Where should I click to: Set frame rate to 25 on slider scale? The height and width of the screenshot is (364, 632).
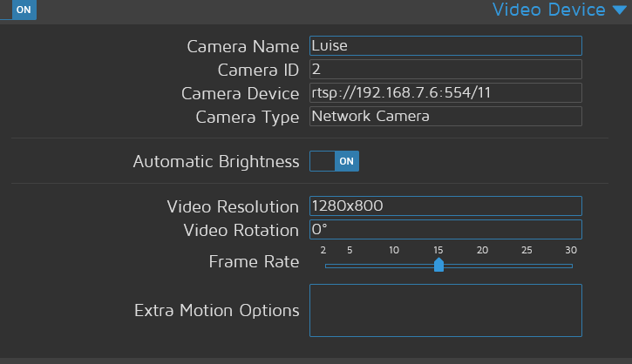click(x=527, y=266)
